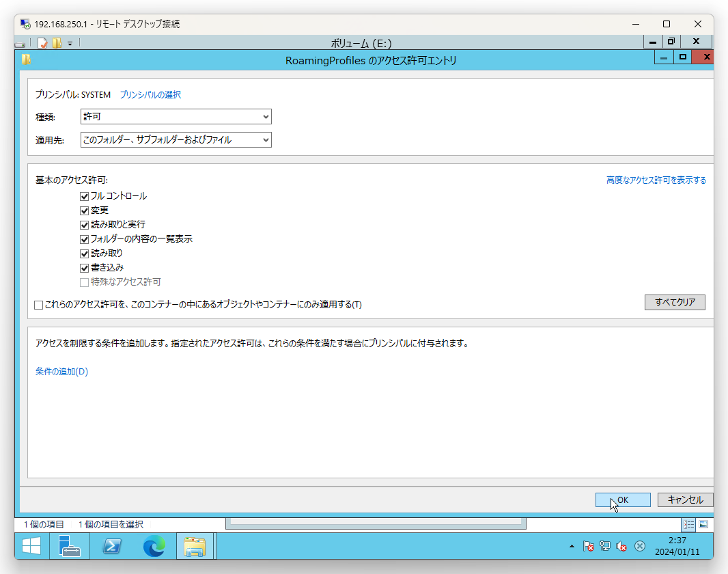Click the folder icon in the permission dialog title bar
728x574 pixels.
point(26,59)
